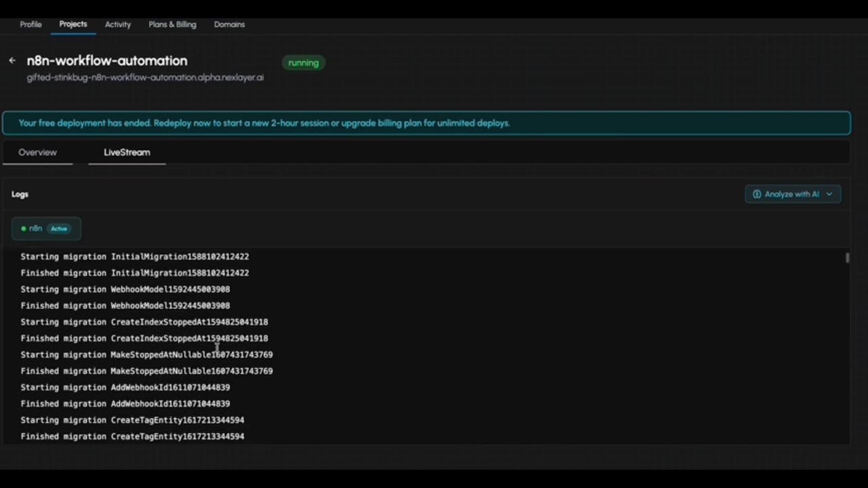The image size is (868, 488).
Task: Click the Logs section heading
Action: tap(20, 194)
